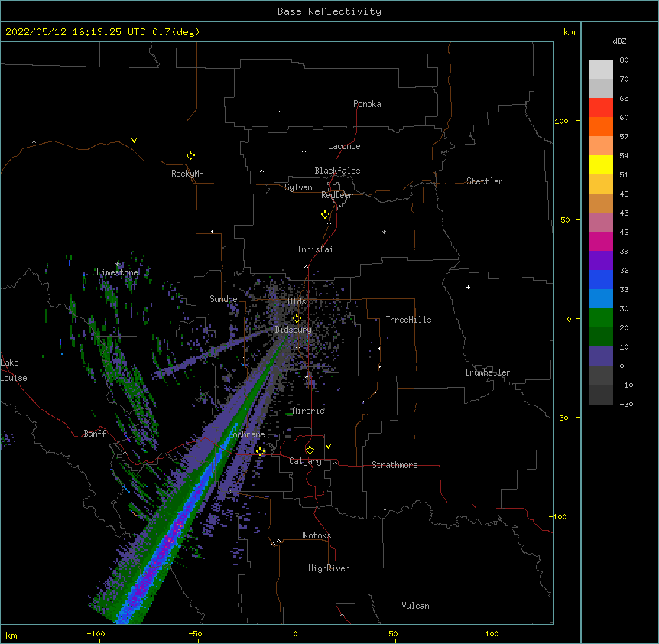This screenshot has height=644, width=659.
Task: Click the Didsbury city label
Action: click(x=294, y=330)
